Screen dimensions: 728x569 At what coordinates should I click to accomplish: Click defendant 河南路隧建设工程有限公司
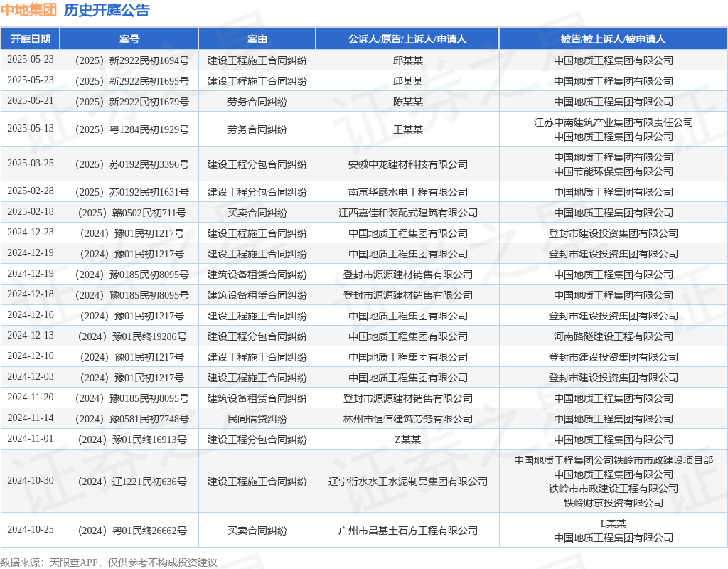pyautogui.click(x=614, y=336)
